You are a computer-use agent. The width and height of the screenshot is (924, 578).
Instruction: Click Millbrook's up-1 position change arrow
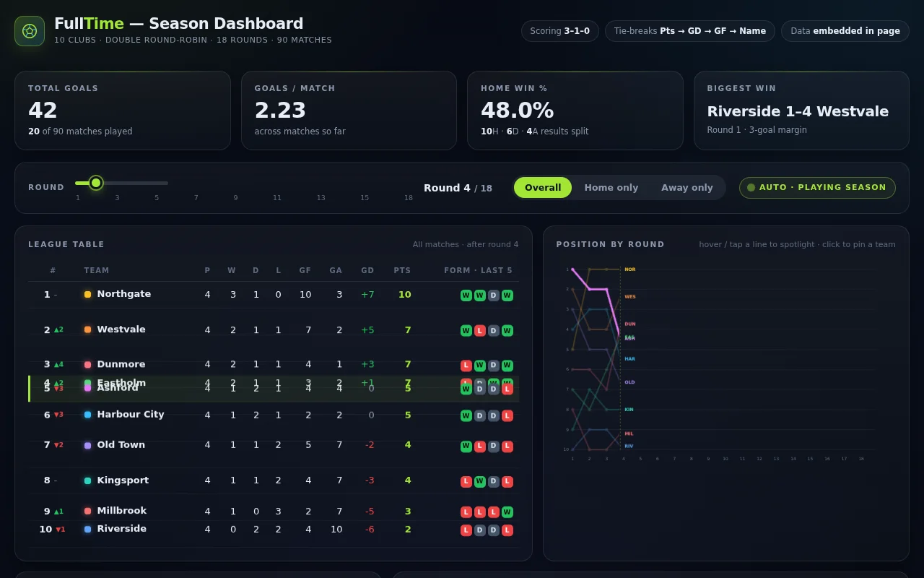click(x=58, y=512)
